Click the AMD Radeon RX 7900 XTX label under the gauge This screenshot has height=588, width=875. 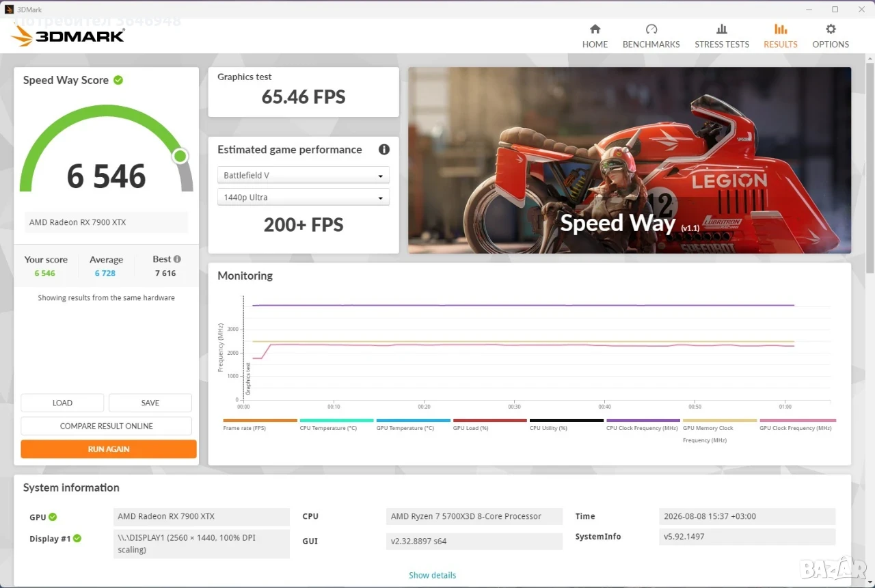point(107,222)
